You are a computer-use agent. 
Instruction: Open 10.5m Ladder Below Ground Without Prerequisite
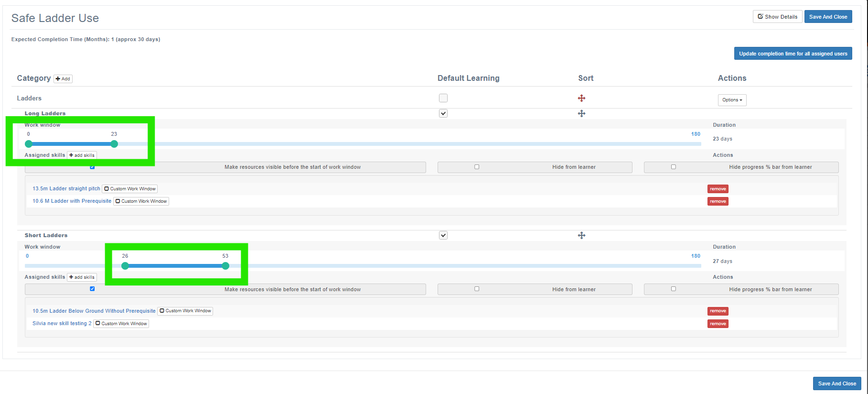pyautogui.click(x=94, y=311)
